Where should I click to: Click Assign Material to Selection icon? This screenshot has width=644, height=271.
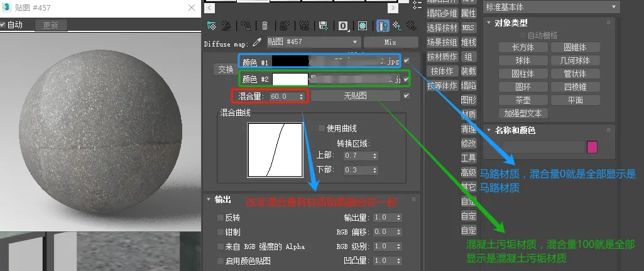click(x=246, y=26)
